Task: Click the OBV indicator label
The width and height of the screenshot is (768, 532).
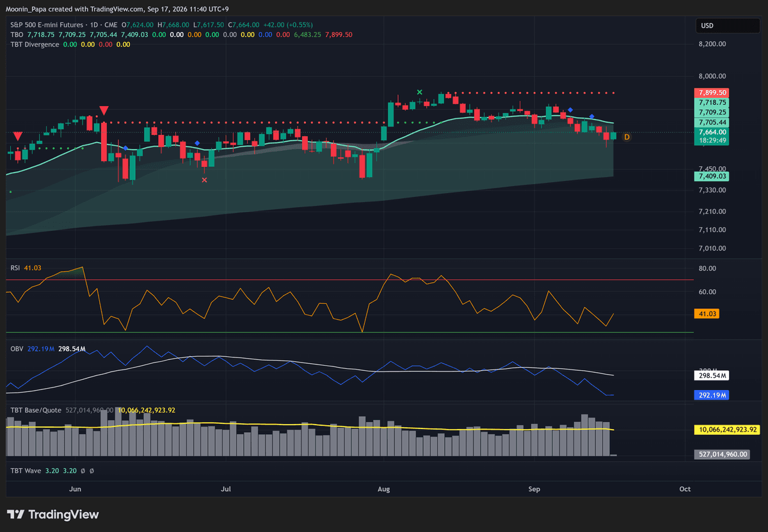Action: click(17, 349)
